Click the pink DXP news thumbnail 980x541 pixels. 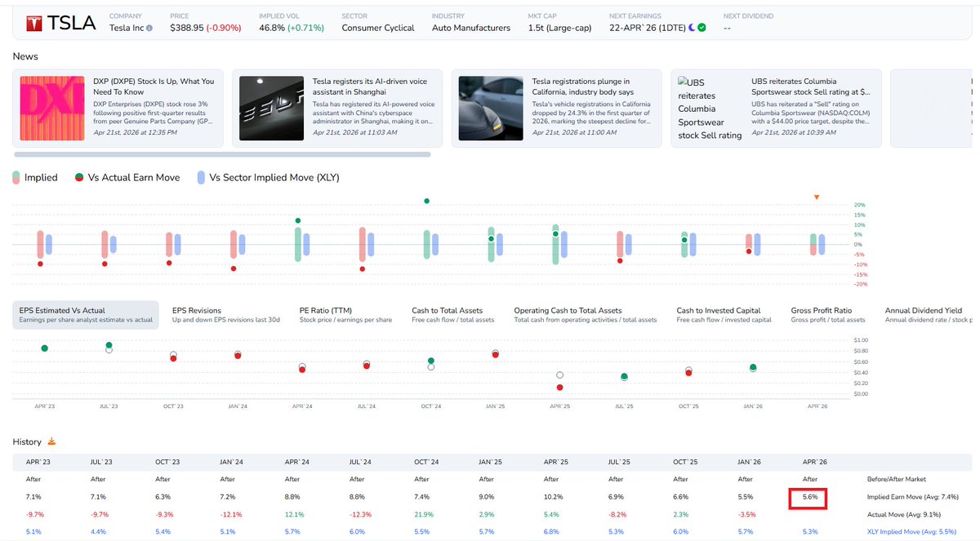52,108
